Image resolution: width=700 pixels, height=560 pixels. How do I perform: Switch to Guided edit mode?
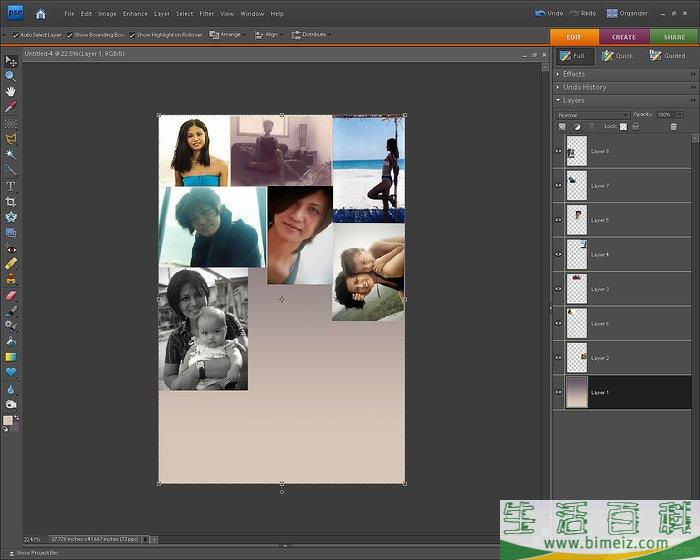click(x=667, y=56)
